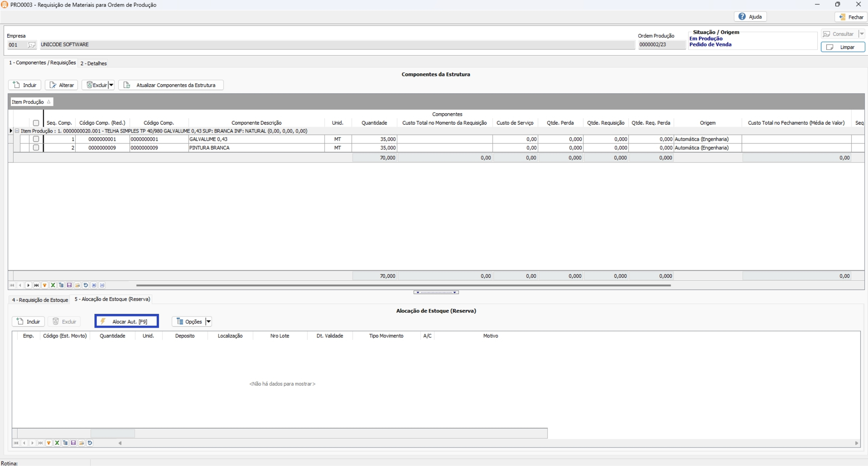This screenshot has height=466, width=868.
Task: Open the Opções dropdown arrow
Action: (208, 321)
